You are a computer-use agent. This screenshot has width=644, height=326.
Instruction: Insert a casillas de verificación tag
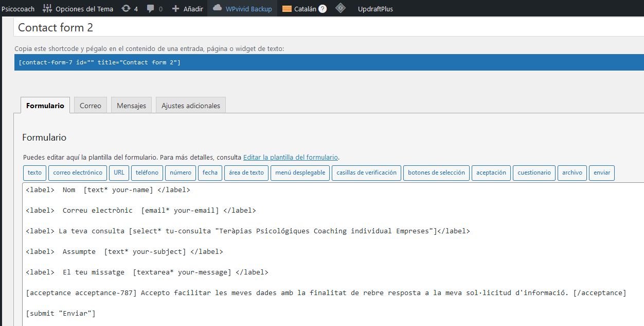366,173
